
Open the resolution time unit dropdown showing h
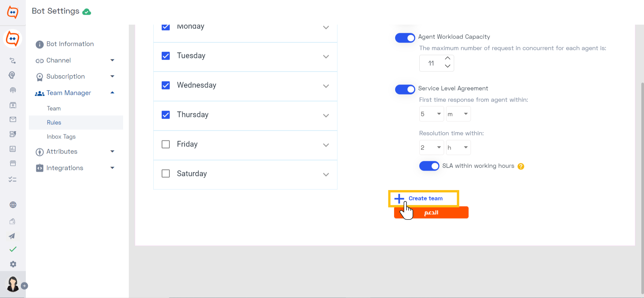pos(458,147)
